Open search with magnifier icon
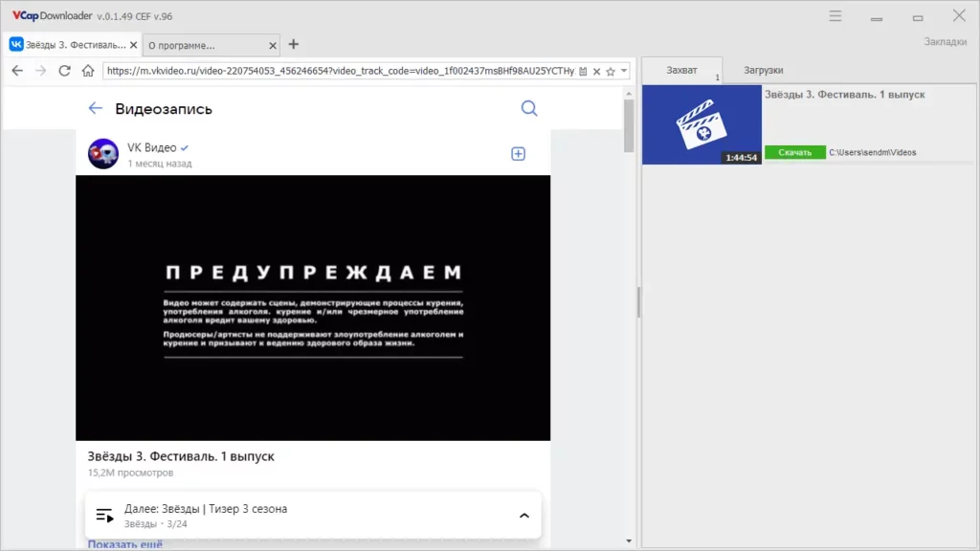Image resolution: width=980 pixels, height=551 pixels. click(x=529, y=109)
